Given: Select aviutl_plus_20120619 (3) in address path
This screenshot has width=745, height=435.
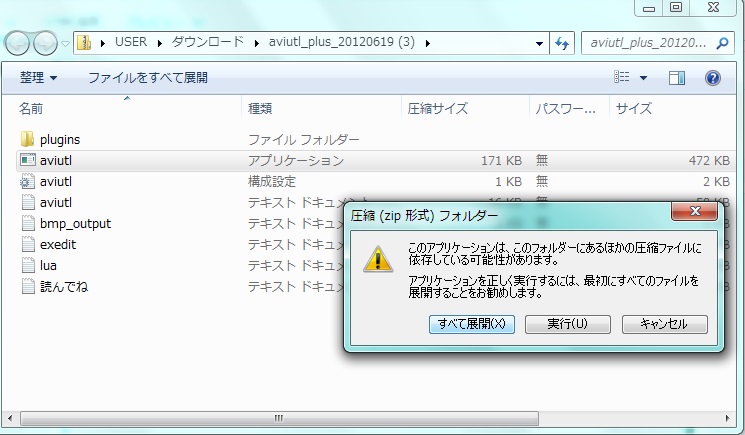Looking at the screenshot, I should click(x=342, y=42).
